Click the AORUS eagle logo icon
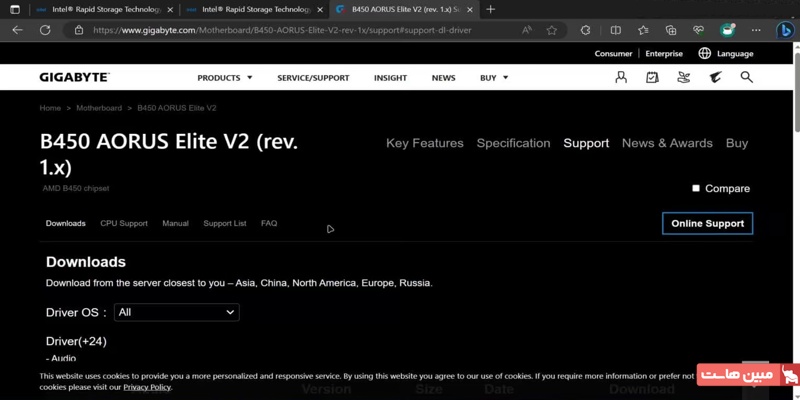 point(715,77)
